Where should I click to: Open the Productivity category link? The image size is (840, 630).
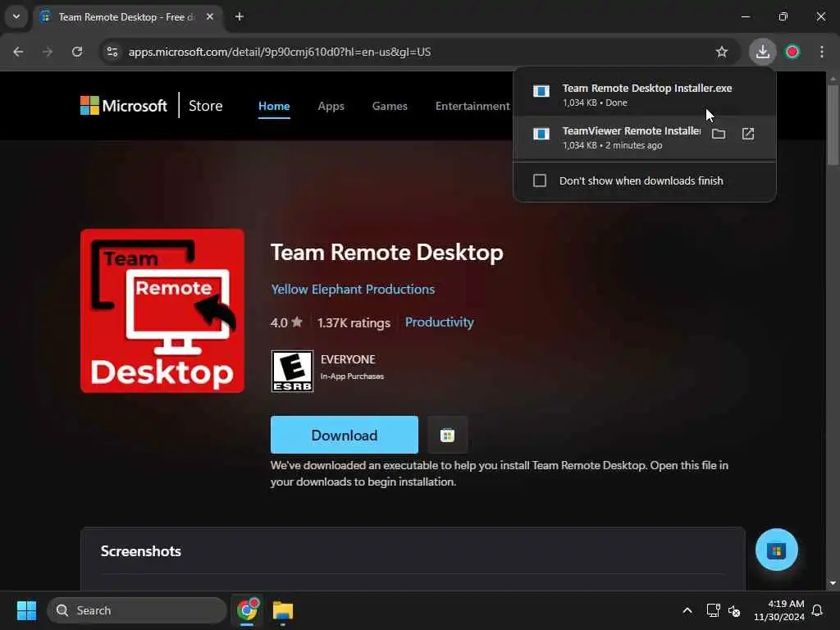(x=440, y=322)
